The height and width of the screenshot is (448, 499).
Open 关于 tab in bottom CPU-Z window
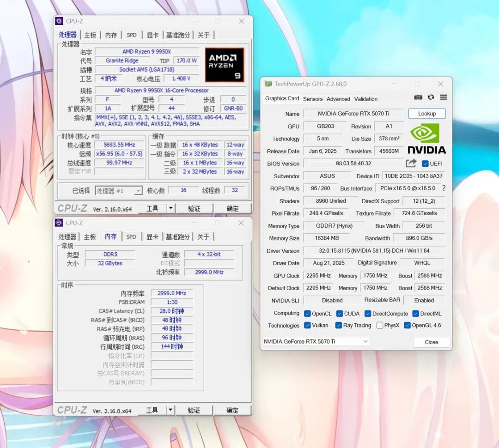(203, 237)
